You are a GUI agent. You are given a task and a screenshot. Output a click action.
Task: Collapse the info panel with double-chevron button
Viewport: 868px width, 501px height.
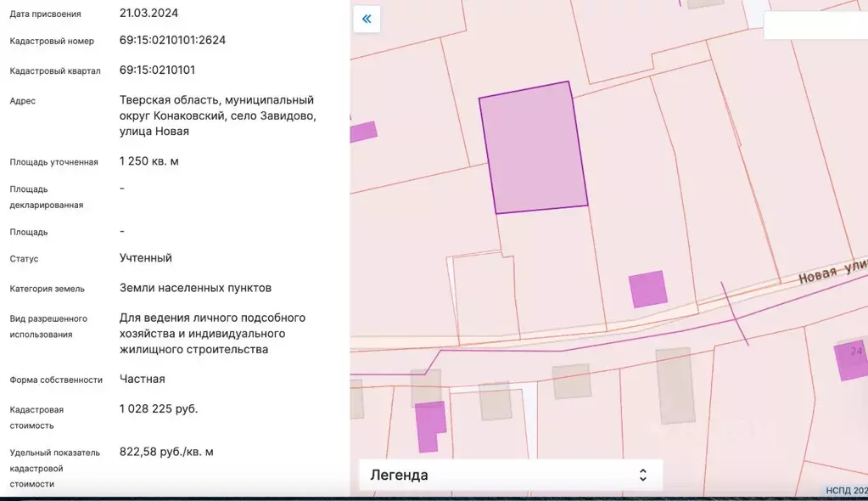(x=367, y=19)
